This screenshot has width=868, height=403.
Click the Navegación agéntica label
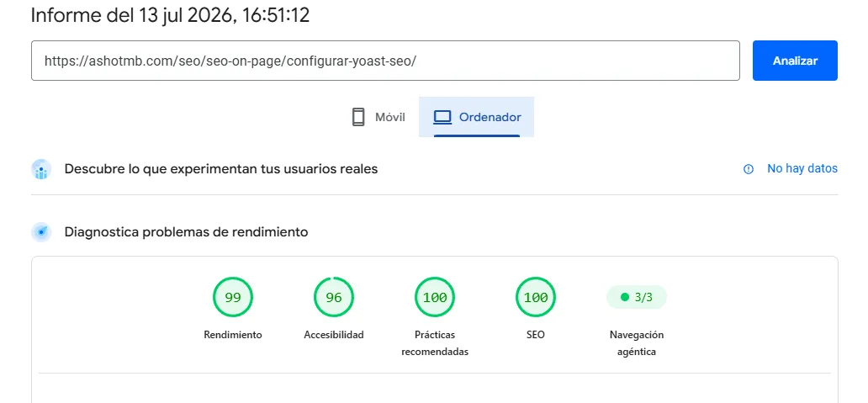(x=637, y=343)
